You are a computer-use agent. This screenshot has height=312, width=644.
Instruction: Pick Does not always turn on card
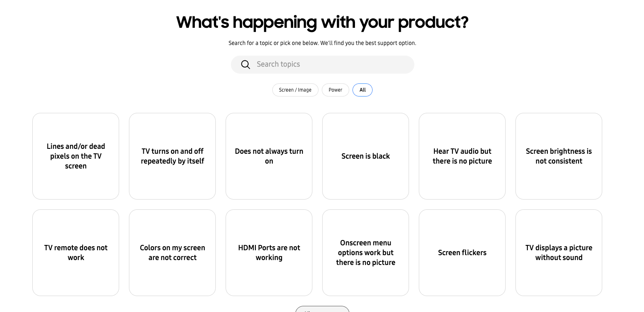coord(269,156)
